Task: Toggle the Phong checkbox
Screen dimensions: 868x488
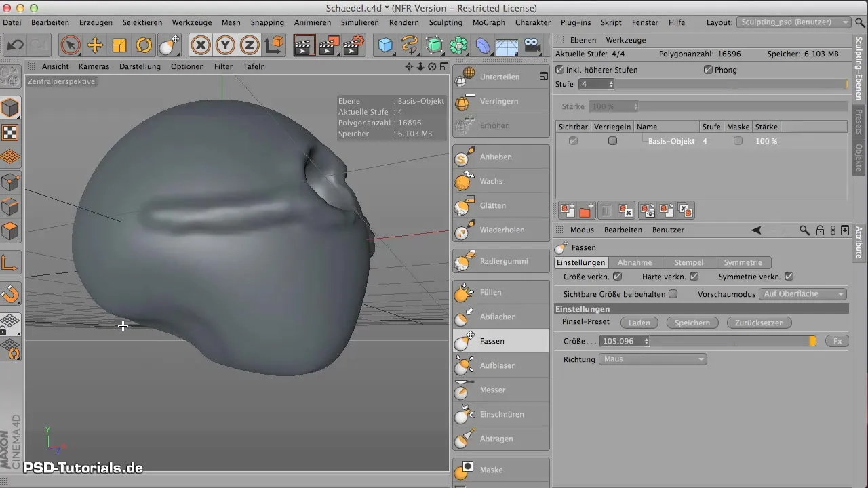Action: tap(708, 70)
